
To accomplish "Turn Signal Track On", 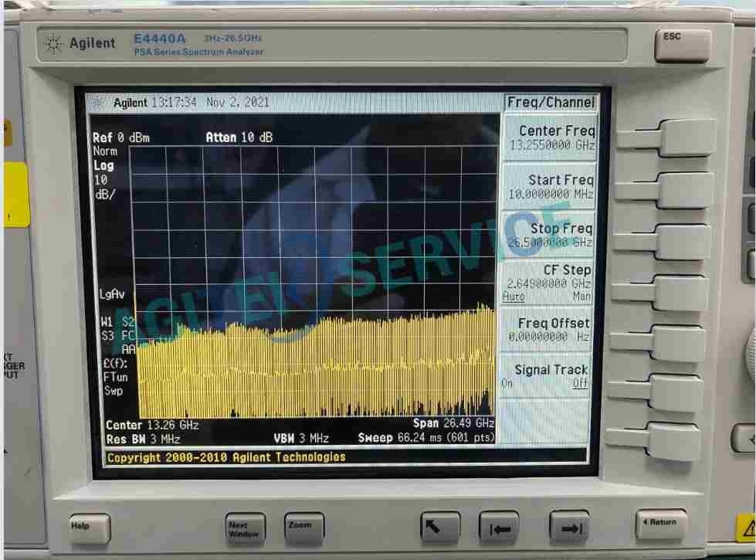I will tap(507, 383).
